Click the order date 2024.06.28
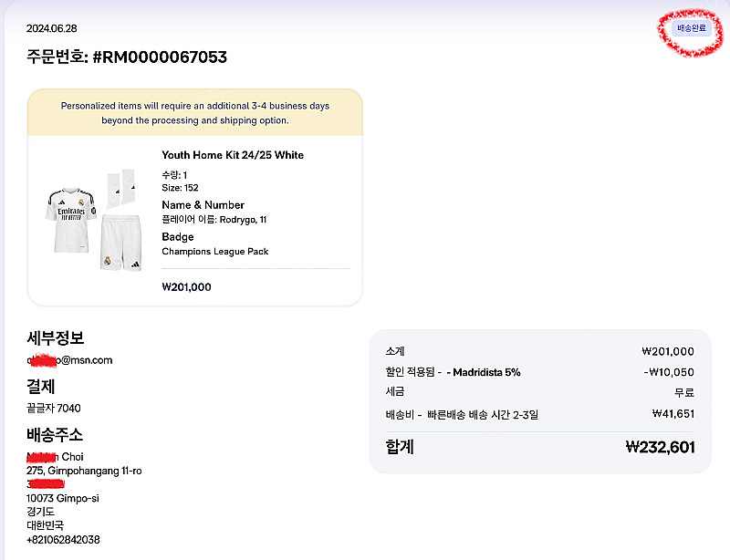Image resolution: width=730 pixels, height=560 pixels. (x=52, y=28)
